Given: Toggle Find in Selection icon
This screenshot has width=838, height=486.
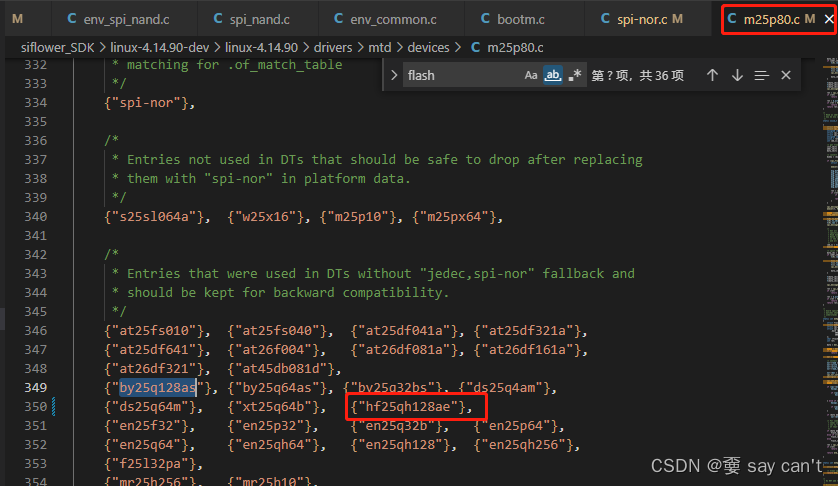Looking at the screenshot, I should click(761, 75).
